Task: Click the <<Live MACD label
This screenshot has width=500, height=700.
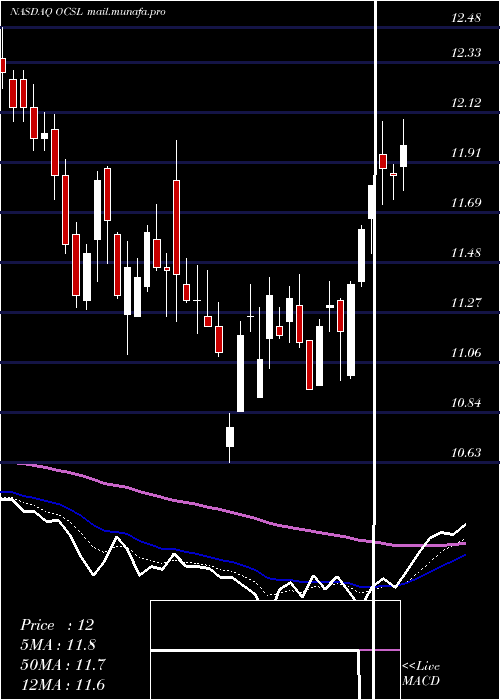Action: point(421,673)
